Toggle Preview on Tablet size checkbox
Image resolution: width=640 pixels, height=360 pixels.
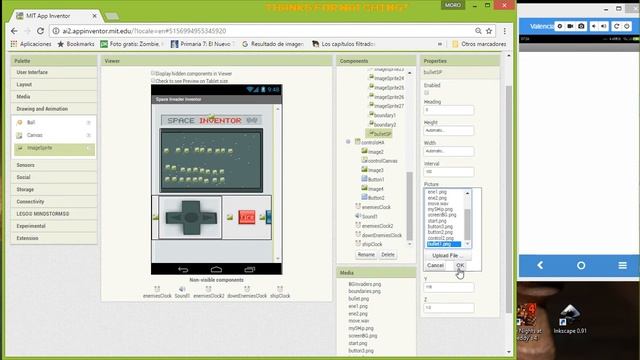point(153,80)
